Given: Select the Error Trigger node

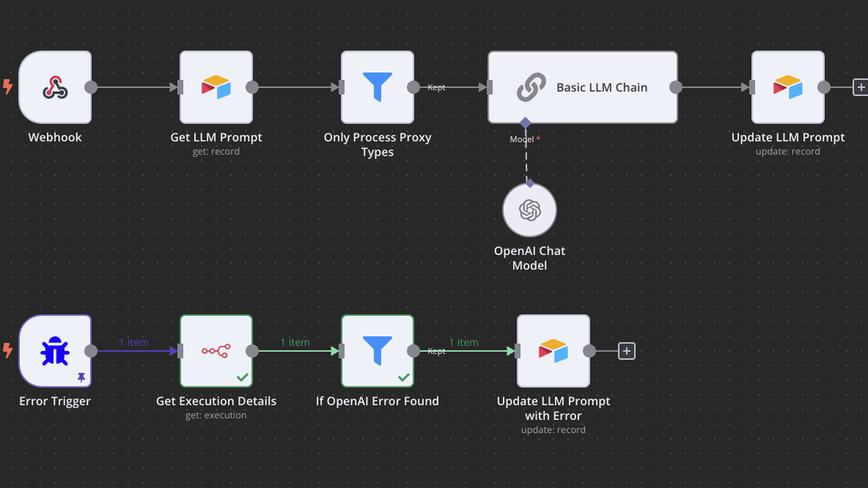Looking at the screenshot, I should (55, 351).
